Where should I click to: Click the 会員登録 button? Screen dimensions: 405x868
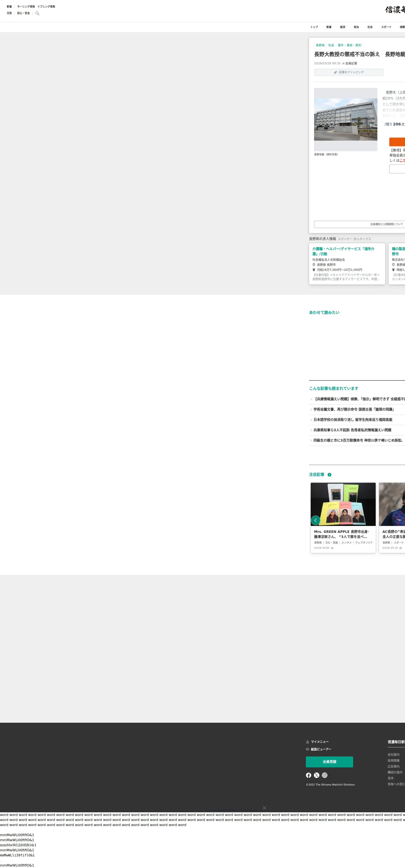coord(329,762)
